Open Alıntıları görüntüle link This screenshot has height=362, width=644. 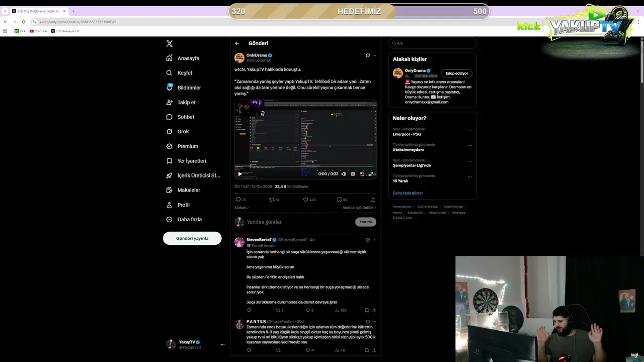359,208
